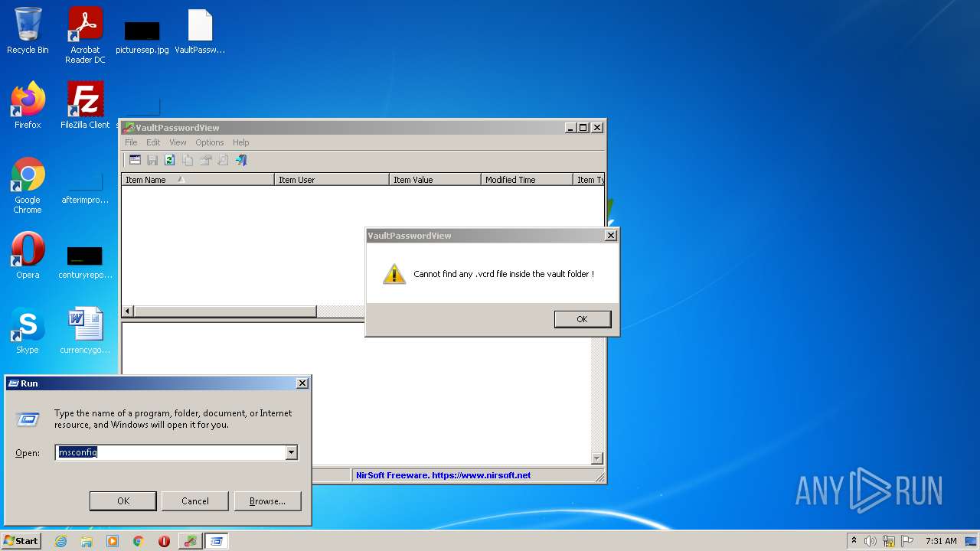Image resolution: width=980 pixels, height=551 pixels.
Task: Switch to VaultPasswordView taskbar button
Action: point(191,541)
